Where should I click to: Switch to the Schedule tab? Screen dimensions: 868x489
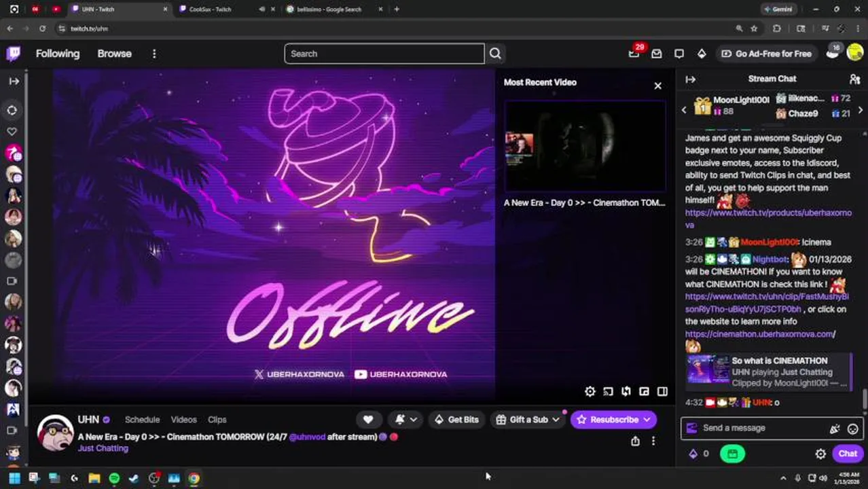(142, 420)
